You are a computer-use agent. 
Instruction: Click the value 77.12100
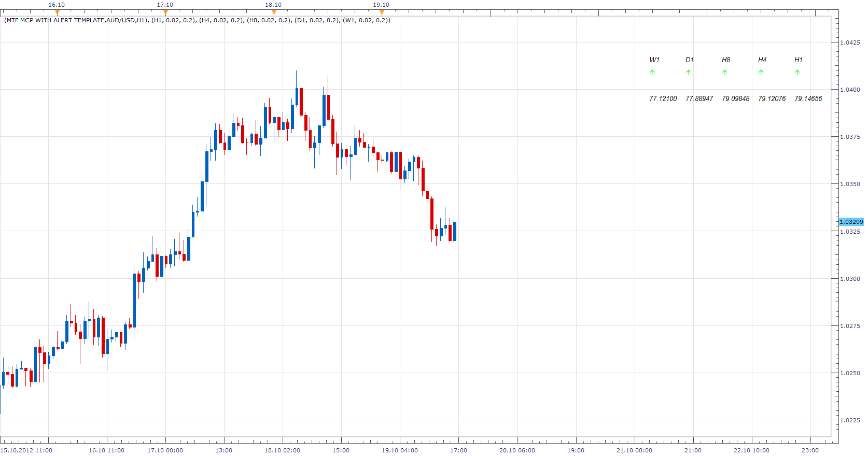(663, 98)
